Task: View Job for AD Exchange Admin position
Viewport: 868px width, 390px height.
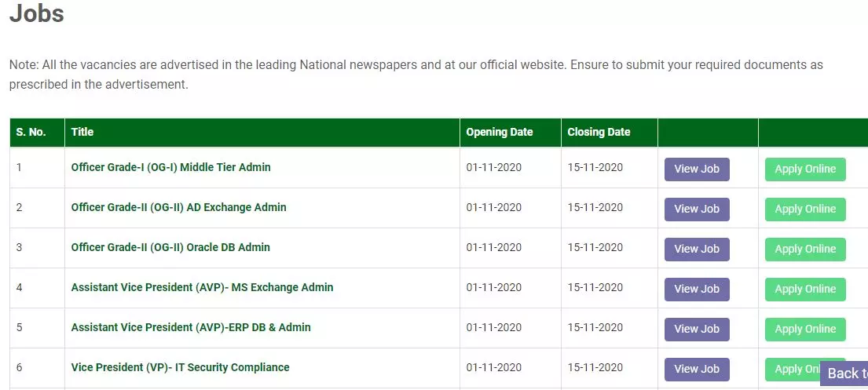Action: pos(697,209)
